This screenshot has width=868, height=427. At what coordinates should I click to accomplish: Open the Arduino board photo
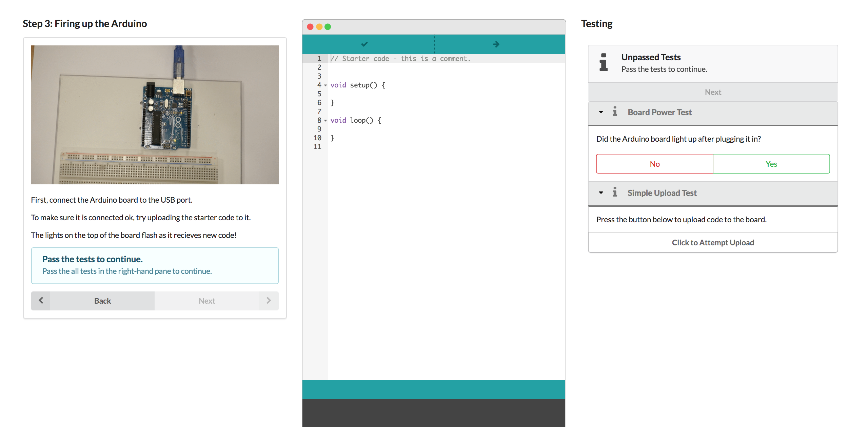(x=155, y=115)
